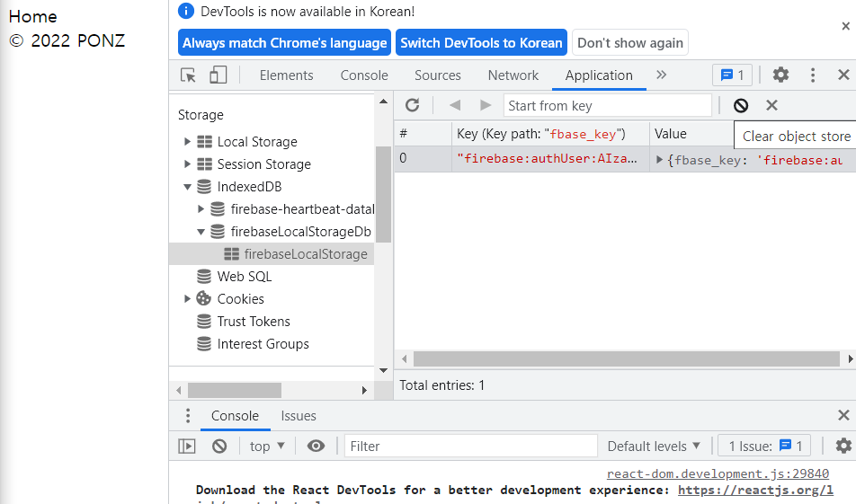
Task: Open the Default levels dropdown
Action: click(654, 447)
